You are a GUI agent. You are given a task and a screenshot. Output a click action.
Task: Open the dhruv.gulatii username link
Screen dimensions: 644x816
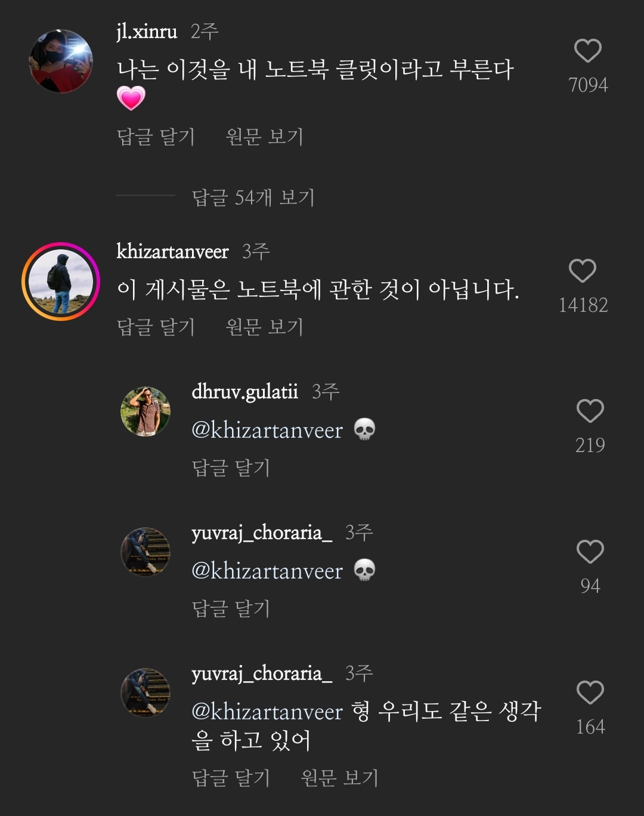(244, 392)
